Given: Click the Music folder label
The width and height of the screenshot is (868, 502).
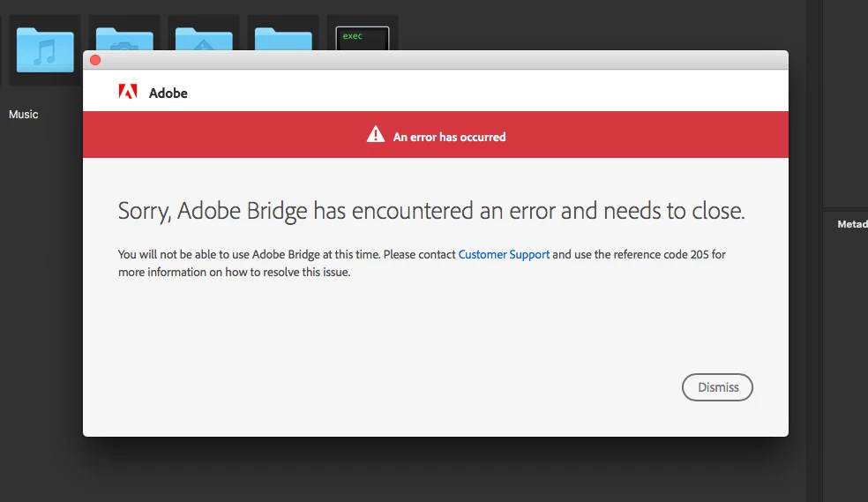Looking at the screenshot, I should (23, 115).
